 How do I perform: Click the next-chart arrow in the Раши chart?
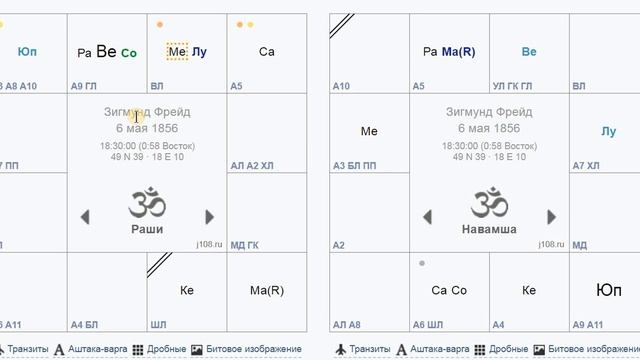(x=209, y=217)
